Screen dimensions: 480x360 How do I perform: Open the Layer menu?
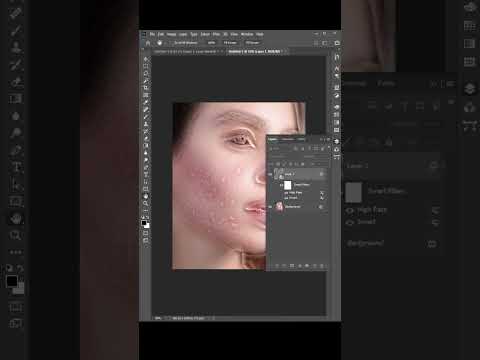click(x=183, y=34)
